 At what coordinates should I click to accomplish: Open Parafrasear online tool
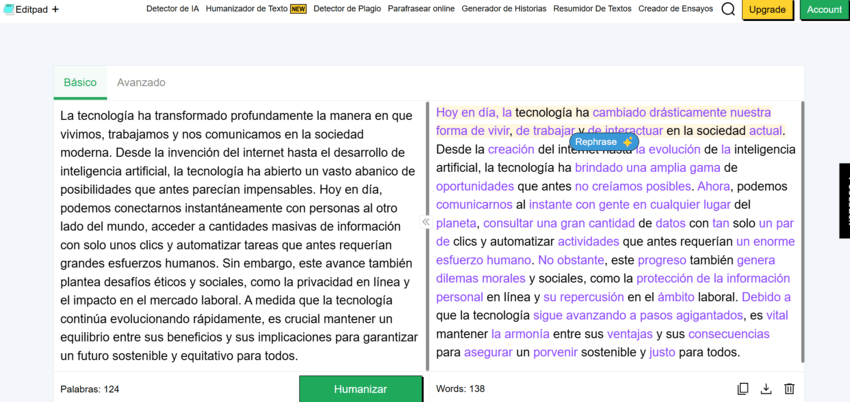pyautogui.click(x=421, y=9)
